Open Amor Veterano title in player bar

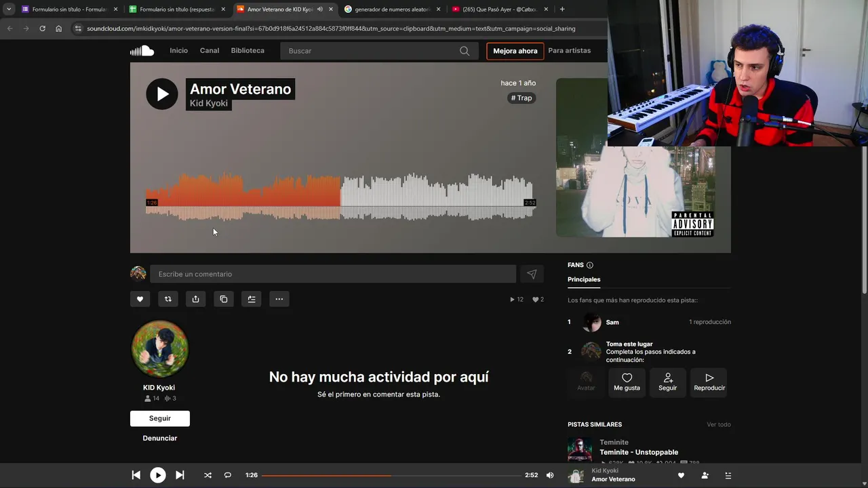(614, 479)
